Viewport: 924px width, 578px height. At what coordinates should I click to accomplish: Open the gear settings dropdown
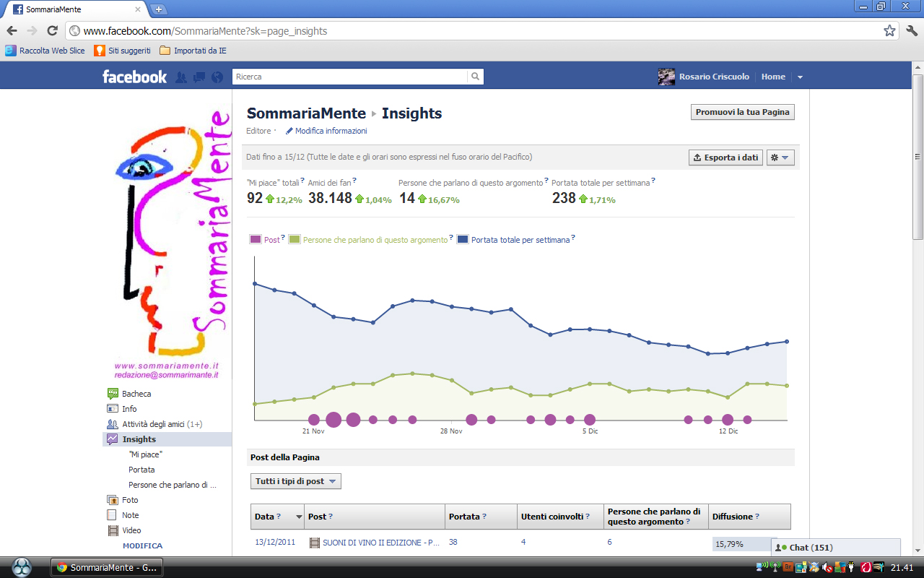pos(780,158)
